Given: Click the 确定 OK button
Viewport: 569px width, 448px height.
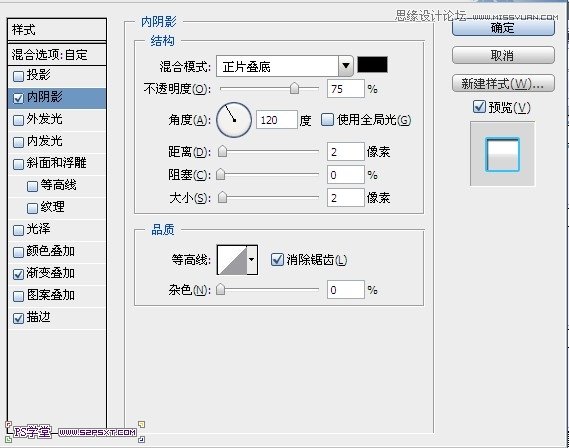Looking at the screenshot, I should (503, 28).
